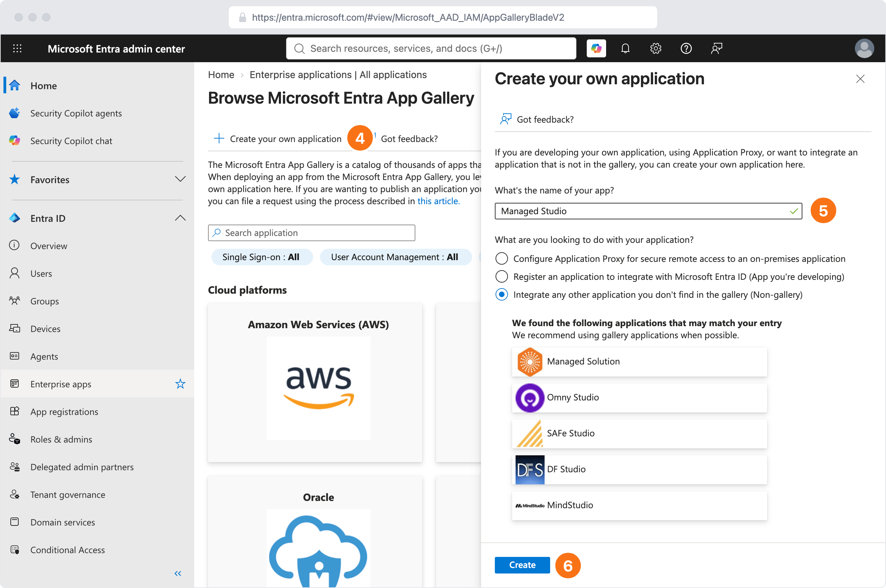
Task: Click the Groups icon in sidebar
Action: (14, 301)
